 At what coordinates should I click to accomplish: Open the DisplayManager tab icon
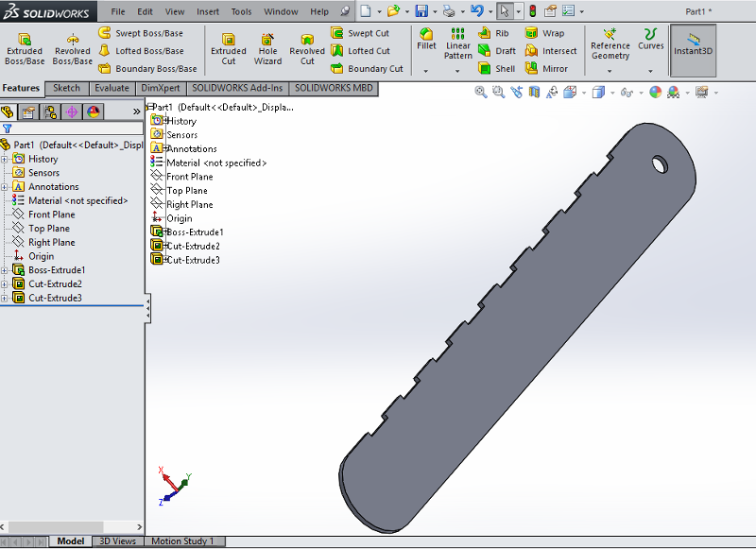point(94,112)
